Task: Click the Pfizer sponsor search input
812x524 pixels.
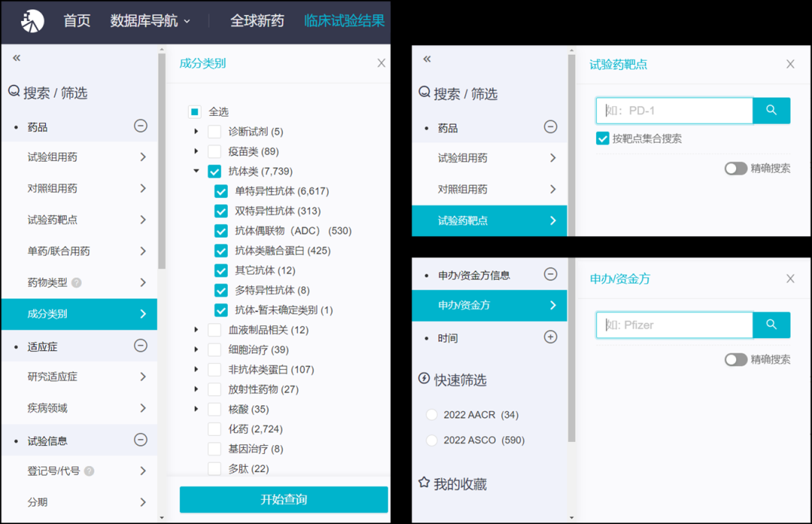Action: click(x=674, y=325)
